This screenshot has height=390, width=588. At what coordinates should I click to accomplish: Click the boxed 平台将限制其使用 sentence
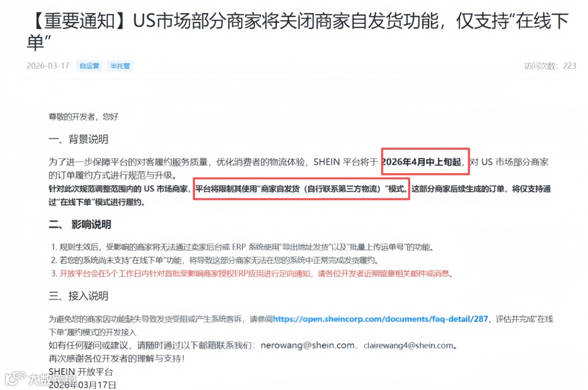pos(302,189)
